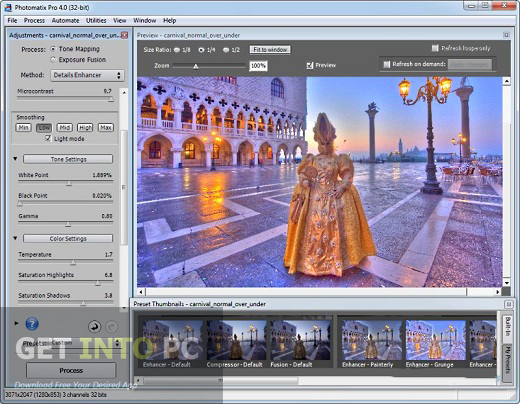This screenshot has height=404, width=520.
Task: Close the Adjustments panel
Action: pos(125,35)
